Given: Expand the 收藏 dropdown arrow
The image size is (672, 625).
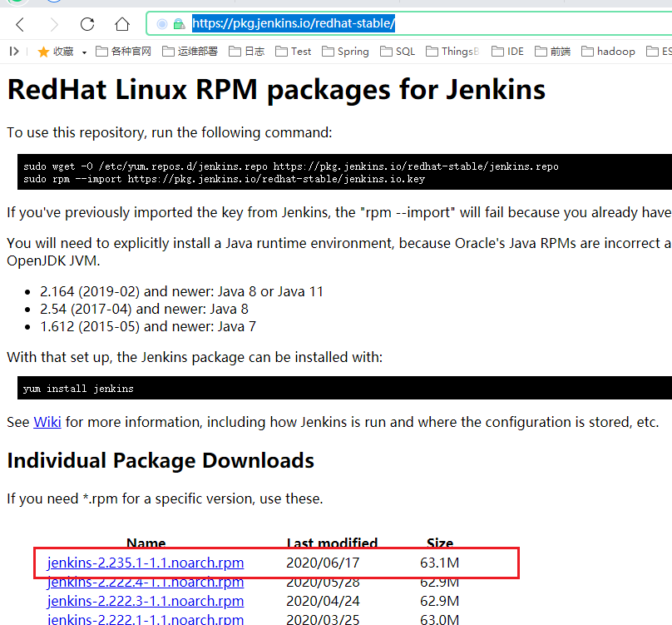Looking at the screenshot, I should pos(85,52).
